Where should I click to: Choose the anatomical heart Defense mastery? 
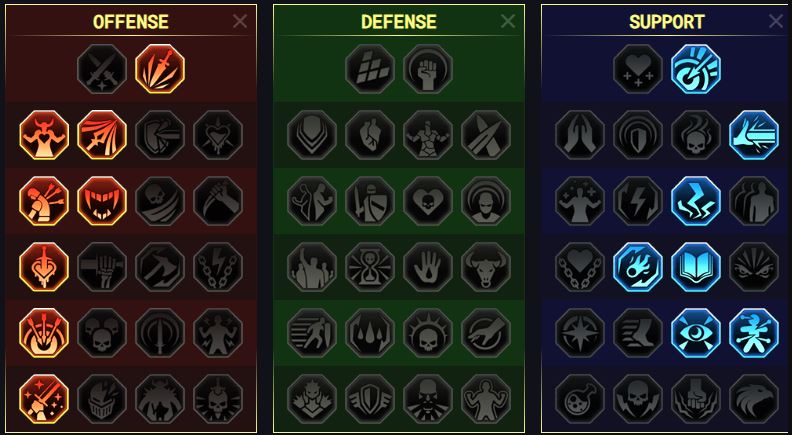(370, 135)
